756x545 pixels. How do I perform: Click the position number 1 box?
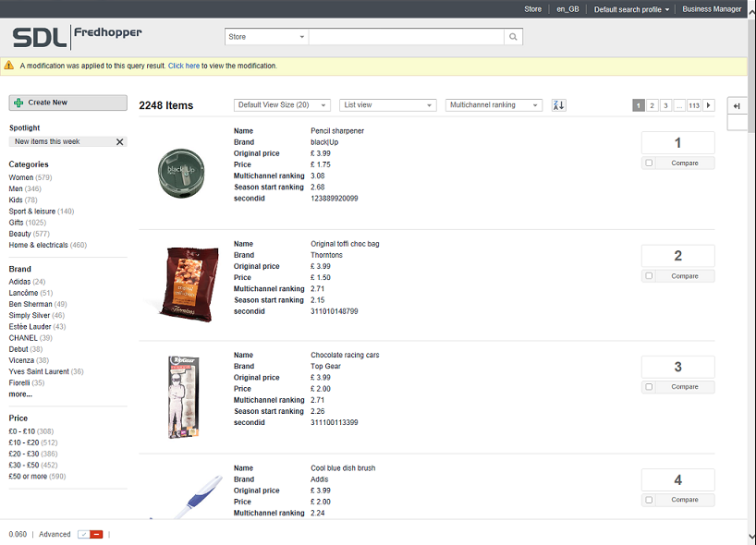click(677, 142)
